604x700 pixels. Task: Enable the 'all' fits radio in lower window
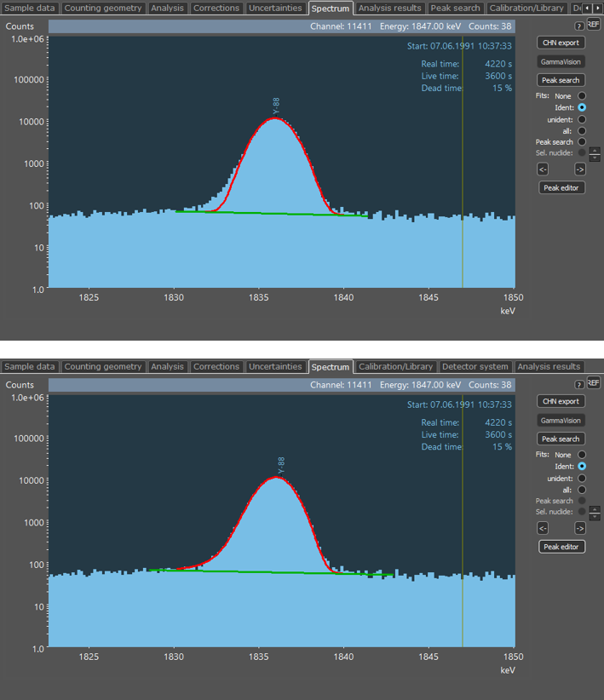(x=582, y=490)
